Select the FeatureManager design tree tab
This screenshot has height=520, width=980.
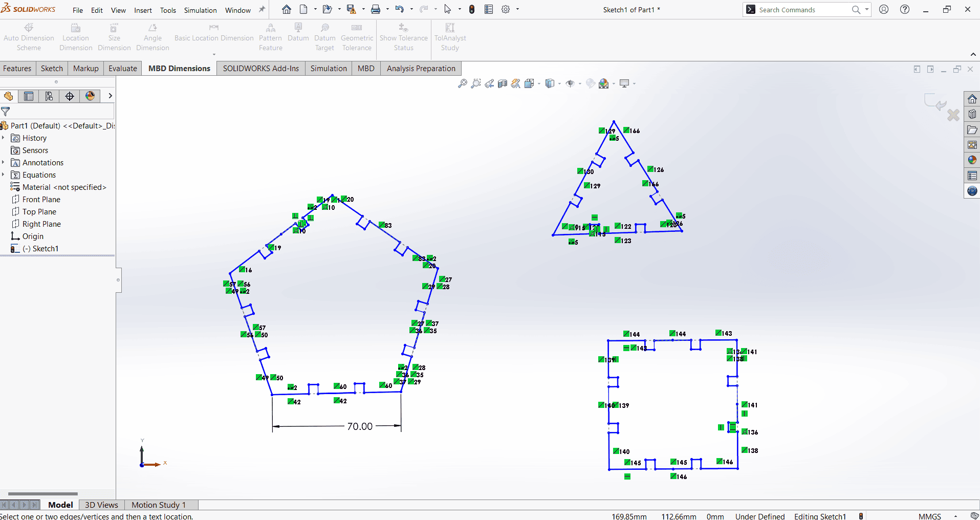pyautogui.click(x=8, y=96)
